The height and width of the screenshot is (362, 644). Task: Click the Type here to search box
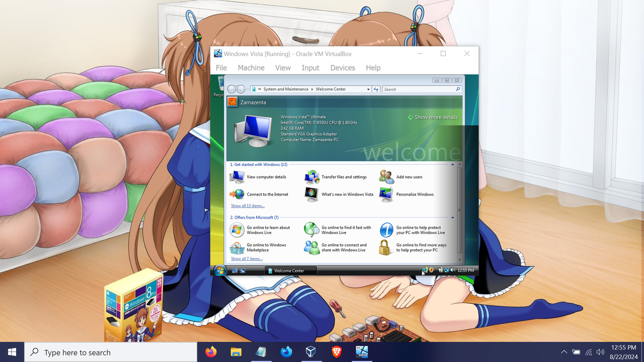pos(111,352)
